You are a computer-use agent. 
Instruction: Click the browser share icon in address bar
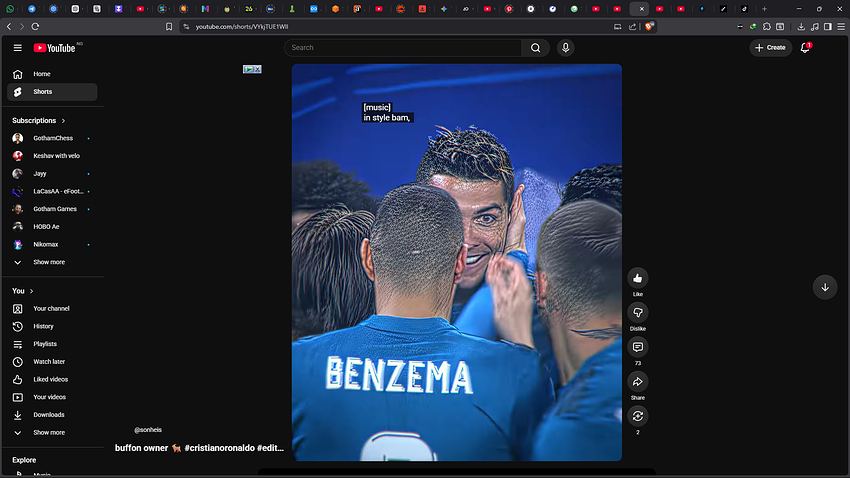(632, 27)
